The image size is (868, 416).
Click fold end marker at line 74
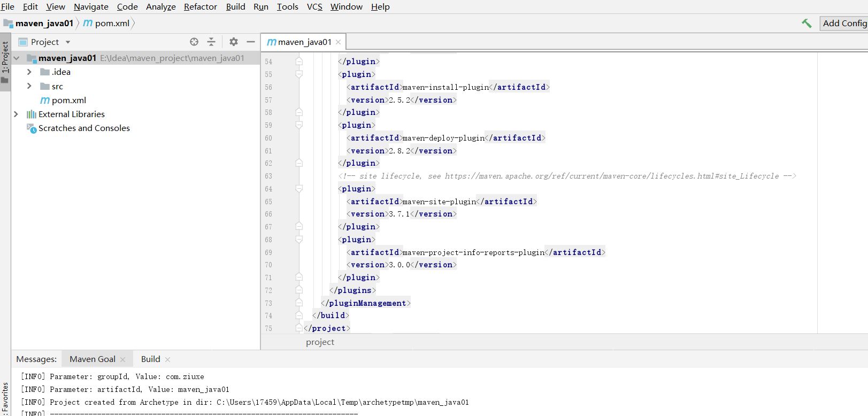click(299, 315)
